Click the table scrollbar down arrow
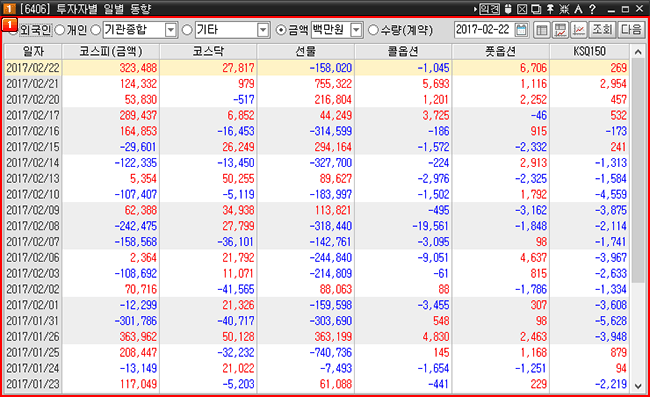The height and width of the screenshot is (397, 650). 638,386
